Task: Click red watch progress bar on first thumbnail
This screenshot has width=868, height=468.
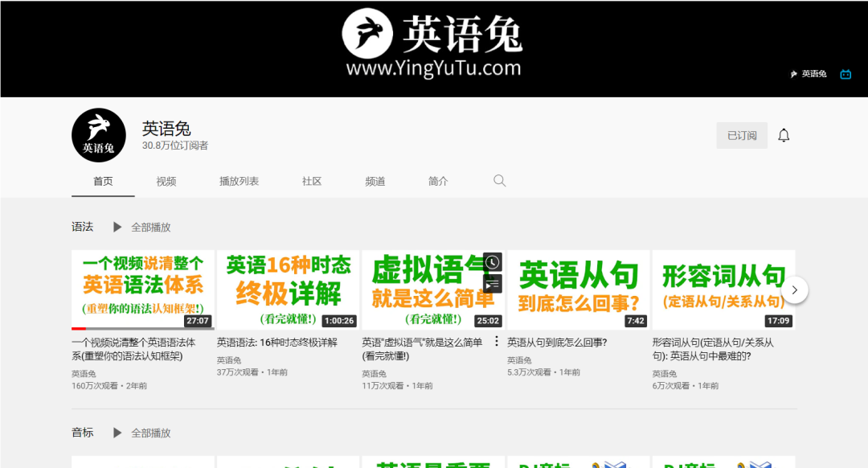Action: 79,328
